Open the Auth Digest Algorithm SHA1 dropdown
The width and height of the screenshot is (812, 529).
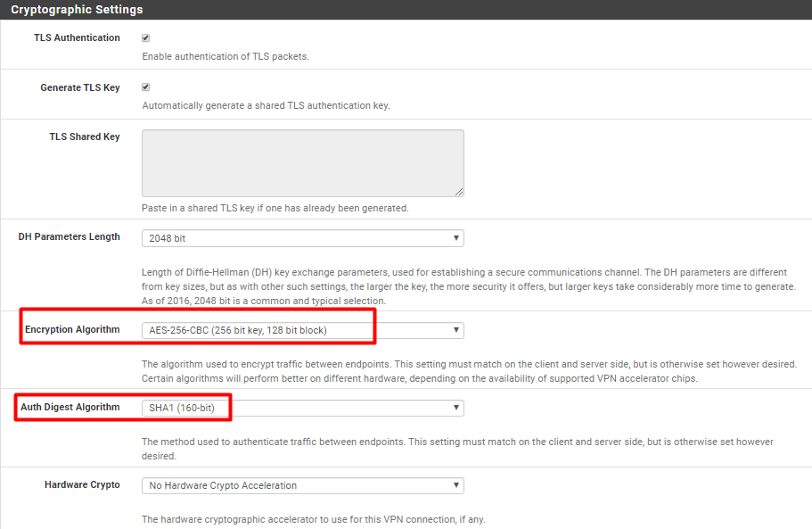tap(302, 408)
